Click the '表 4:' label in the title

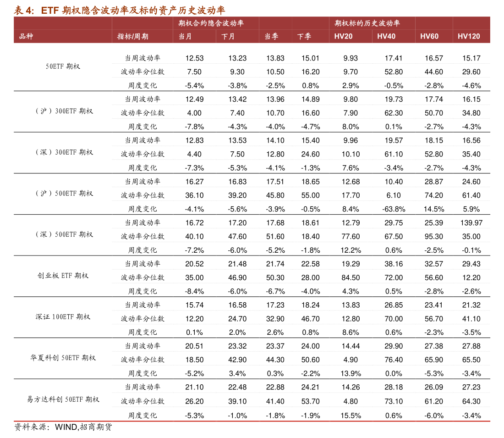24,10
